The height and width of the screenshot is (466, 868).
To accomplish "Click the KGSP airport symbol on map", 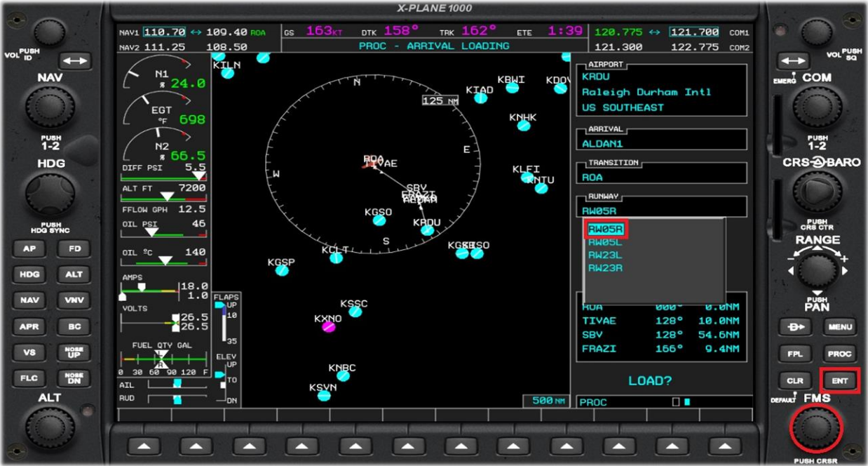I will [283, 270].
